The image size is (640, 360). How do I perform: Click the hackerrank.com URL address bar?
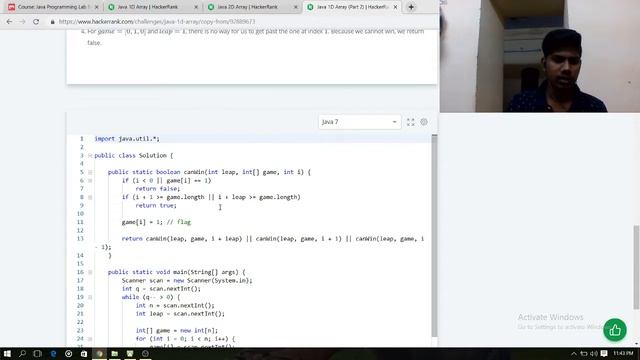pos(157,22)
